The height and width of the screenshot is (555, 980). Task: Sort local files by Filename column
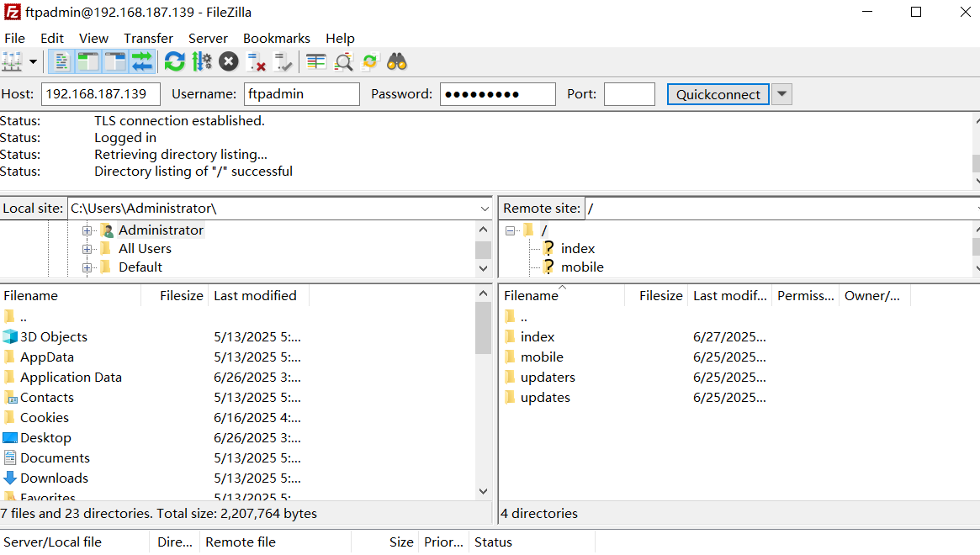[71, 296]
